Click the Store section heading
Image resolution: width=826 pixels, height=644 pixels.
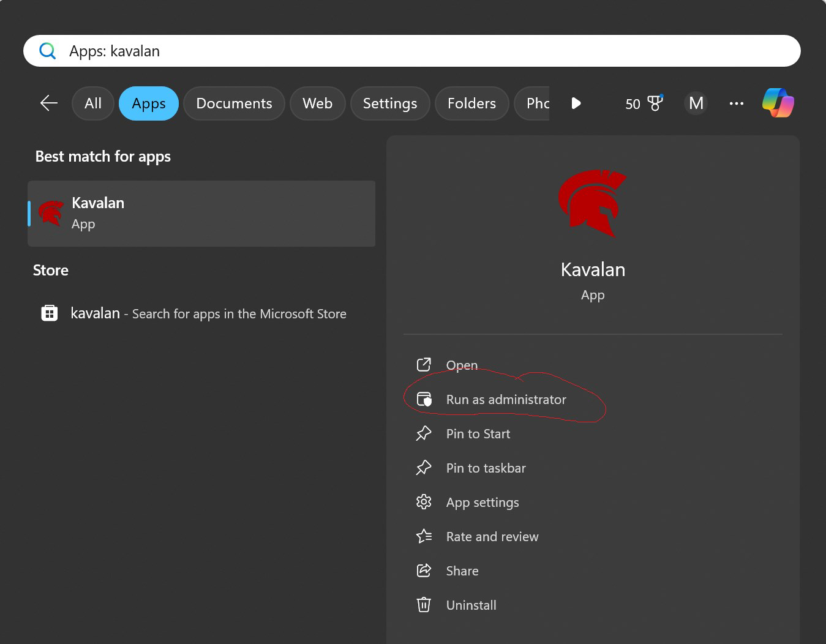point(51,270)
